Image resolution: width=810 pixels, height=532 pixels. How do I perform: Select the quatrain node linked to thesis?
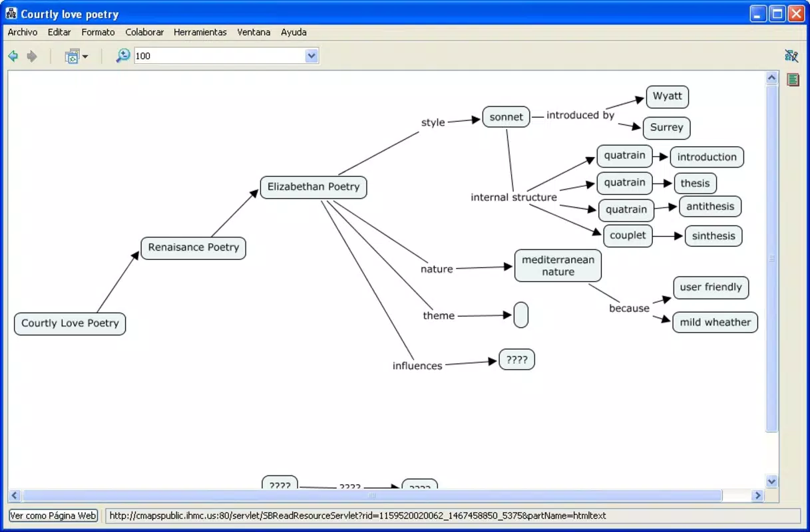[x=625, y=183]
